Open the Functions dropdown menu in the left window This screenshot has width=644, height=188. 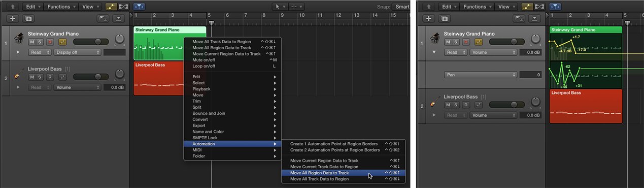tap(61, 7)
